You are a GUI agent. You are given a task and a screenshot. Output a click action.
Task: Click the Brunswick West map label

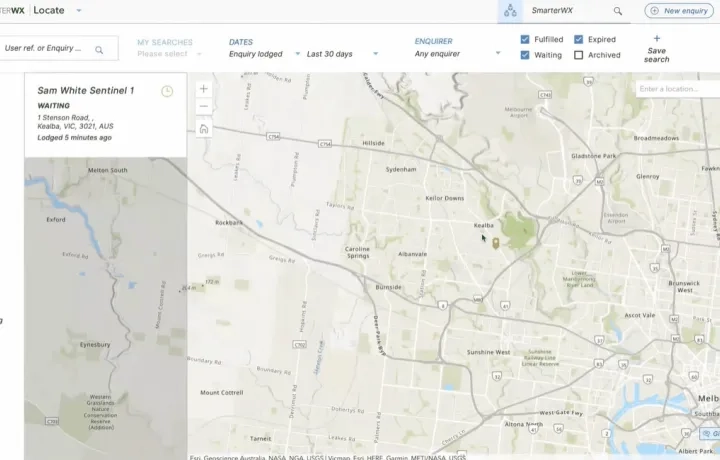[684, 286]
